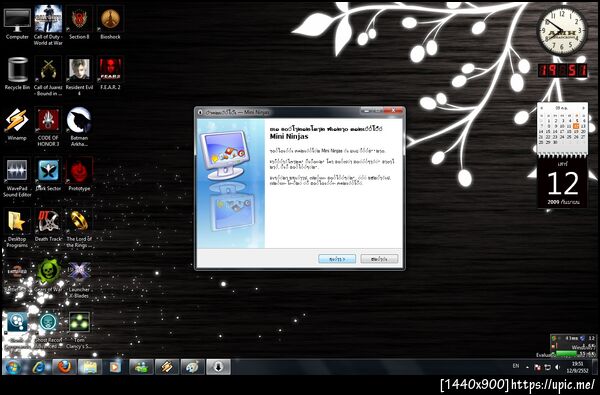600x395 pixels.
Task: Switch to Paint taskbar button
Action: click(192, 367)
